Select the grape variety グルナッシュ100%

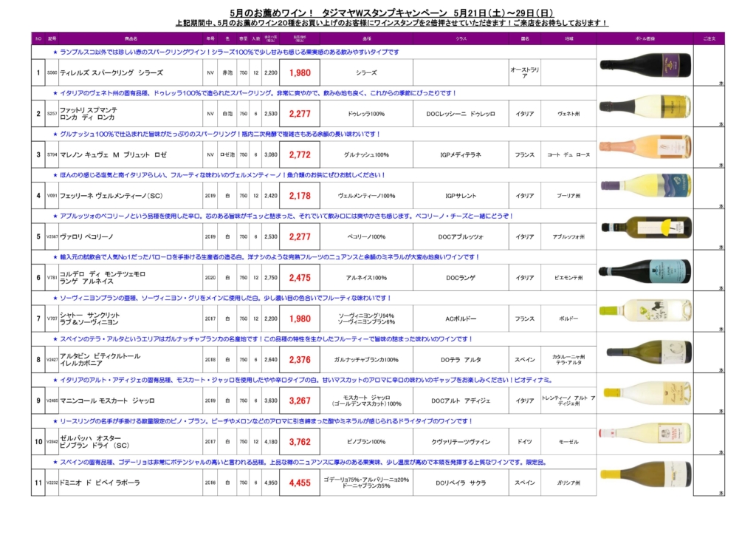(366, 155)
